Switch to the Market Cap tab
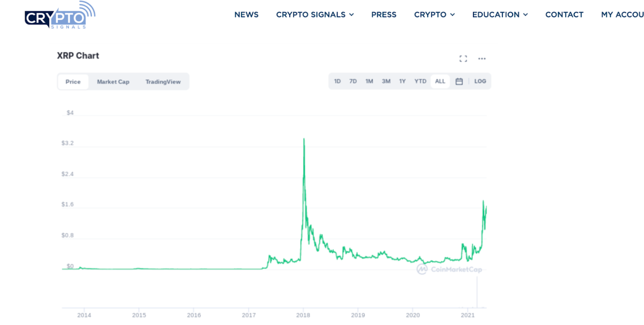 [x=113, y=82]
